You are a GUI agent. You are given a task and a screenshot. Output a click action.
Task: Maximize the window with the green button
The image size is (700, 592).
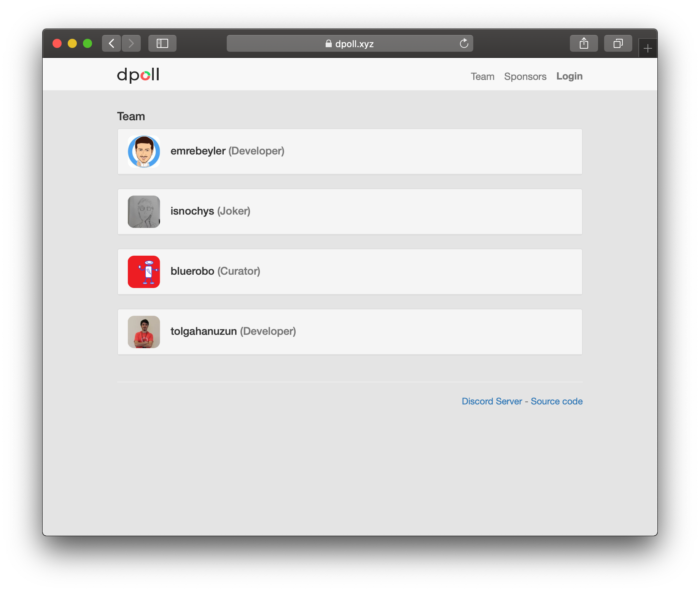(87, 43)
